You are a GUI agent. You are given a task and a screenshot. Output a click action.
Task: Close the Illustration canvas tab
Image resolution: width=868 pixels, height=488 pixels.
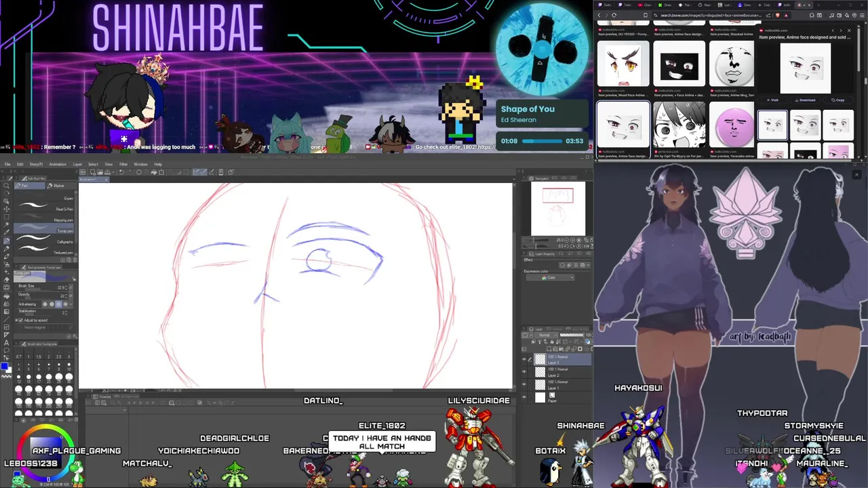coord(106,180)
